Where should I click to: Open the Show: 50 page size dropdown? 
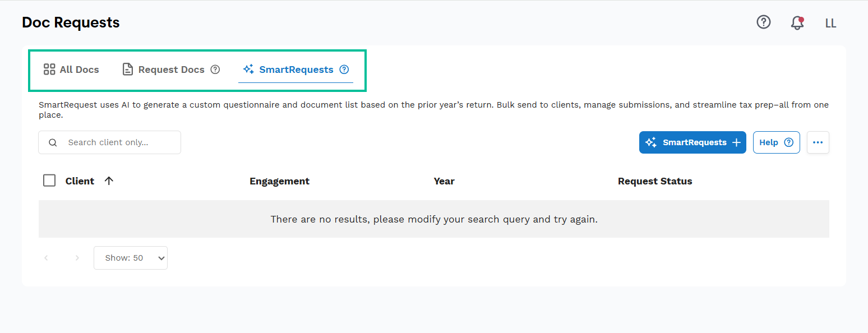point(130,258)
